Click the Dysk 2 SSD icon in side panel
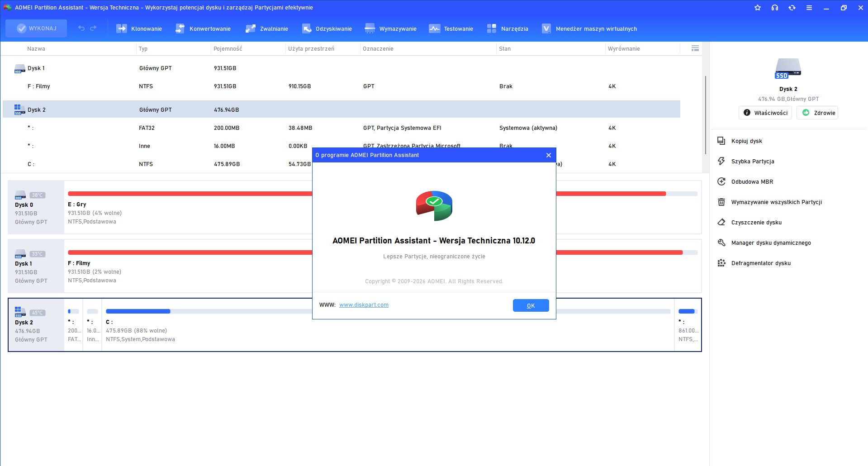 pyautogui.click(x=788, y=68)
